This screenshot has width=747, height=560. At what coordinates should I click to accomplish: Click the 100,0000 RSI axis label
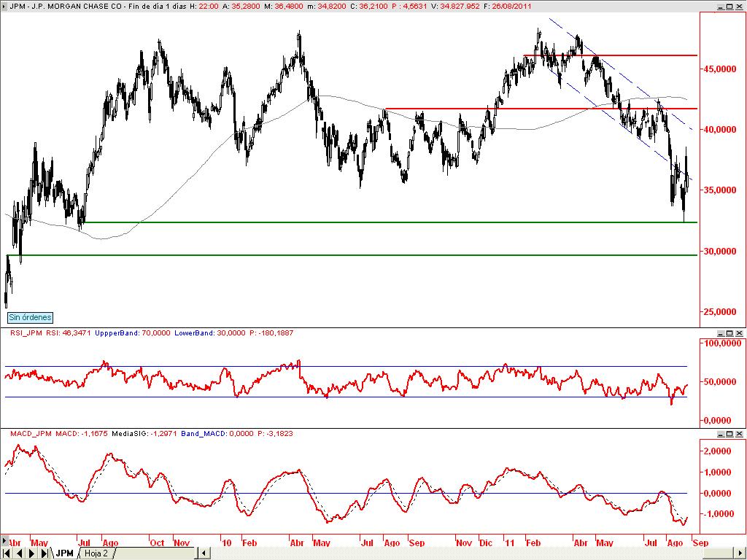[x=722, y=343]
